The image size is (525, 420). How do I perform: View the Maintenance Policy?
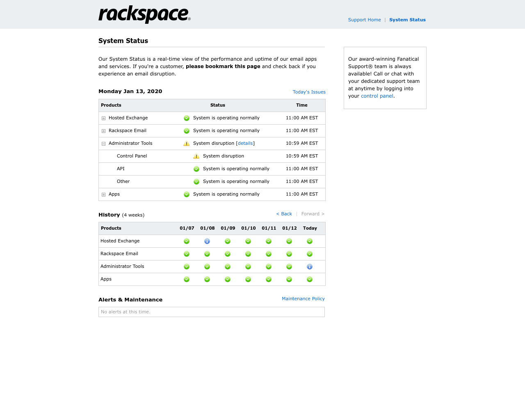tap(303, 299)
